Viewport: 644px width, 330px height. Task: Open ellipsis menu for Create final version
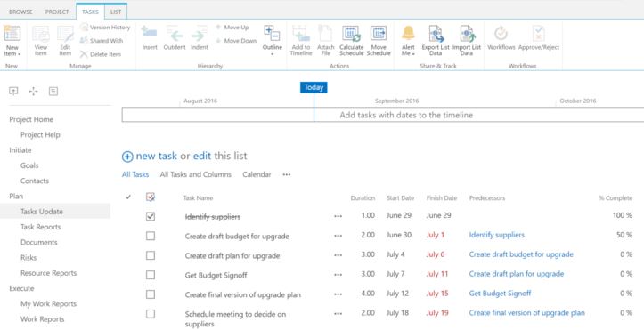[338, 294]
